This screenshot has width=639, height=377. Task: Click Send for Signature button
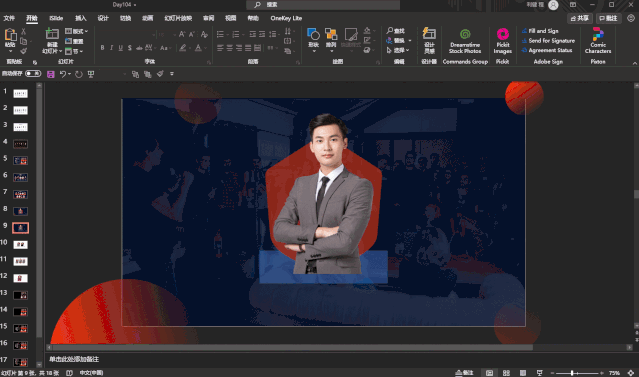pyautogui.click(x=548, y=41)
